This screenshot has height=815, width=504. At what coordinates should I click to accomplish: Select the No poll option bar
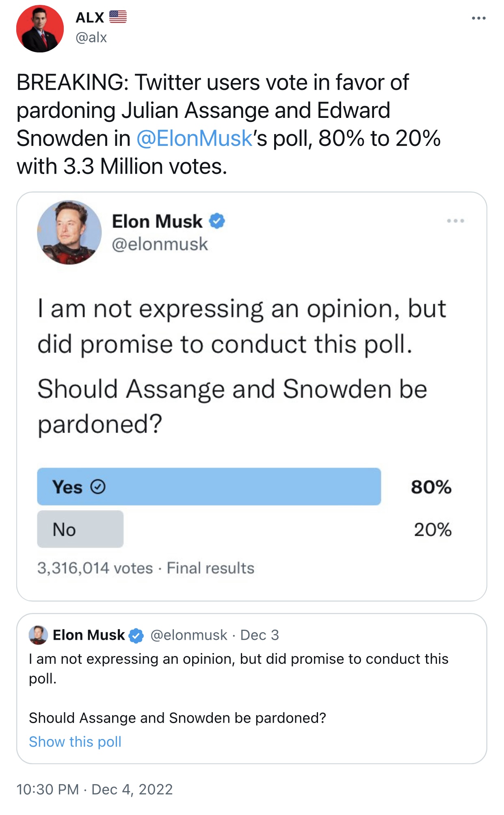pos(80,529)
